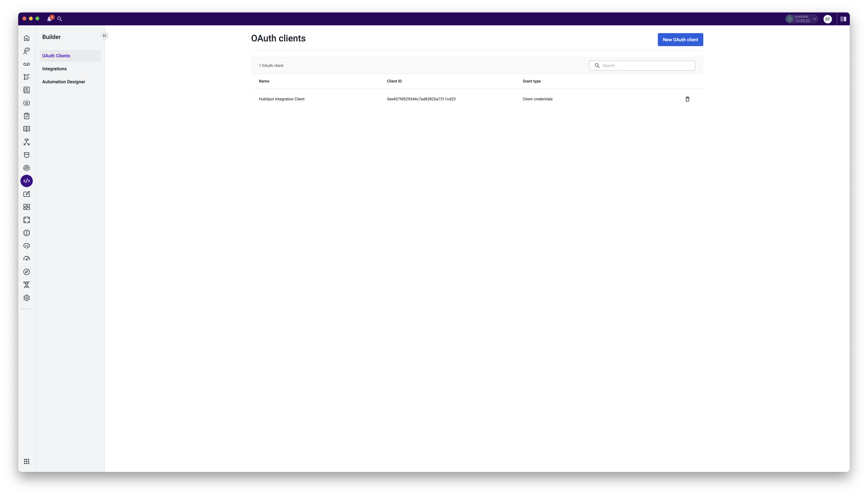The height and width of the screenshot is (496, 868).
Task: Delete the HubSpot Integration Client with trash icon
Action: (687, 99)
